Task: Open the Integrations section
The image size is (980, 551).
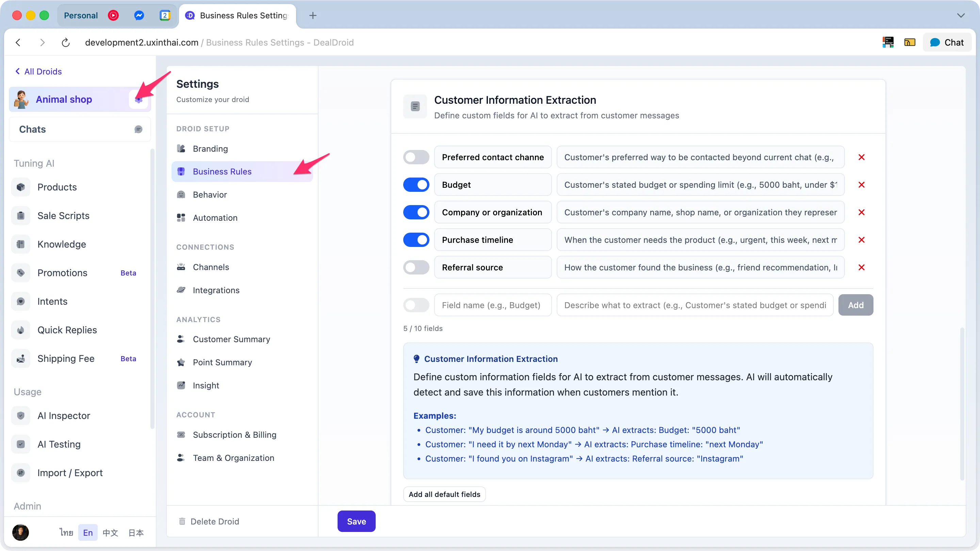Action: tap(215, 290)
